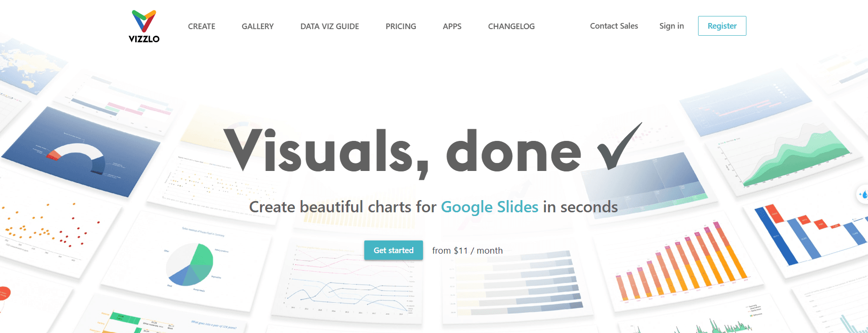Open the PRICING menu item
The image size is (868, 333).
tap(400, 26)
